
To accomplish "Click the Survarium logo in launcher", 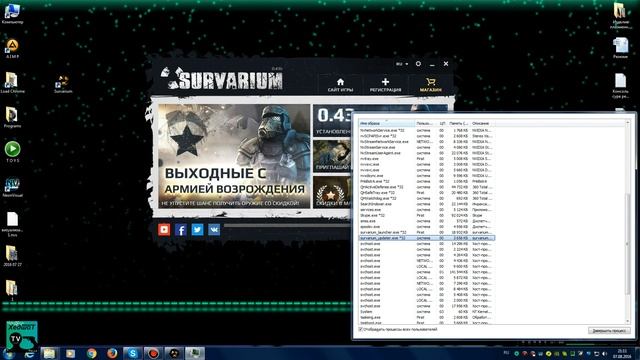I will [222, 78].
